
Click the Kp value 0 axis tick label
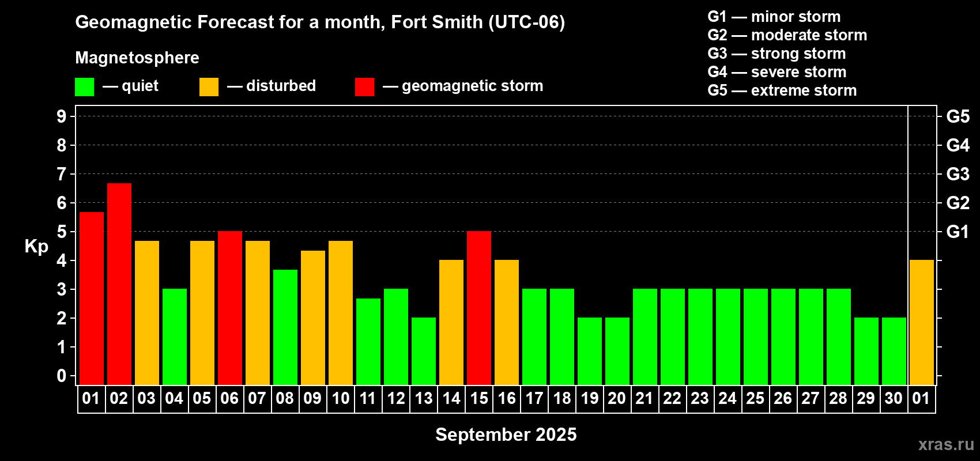click(62, 376)
